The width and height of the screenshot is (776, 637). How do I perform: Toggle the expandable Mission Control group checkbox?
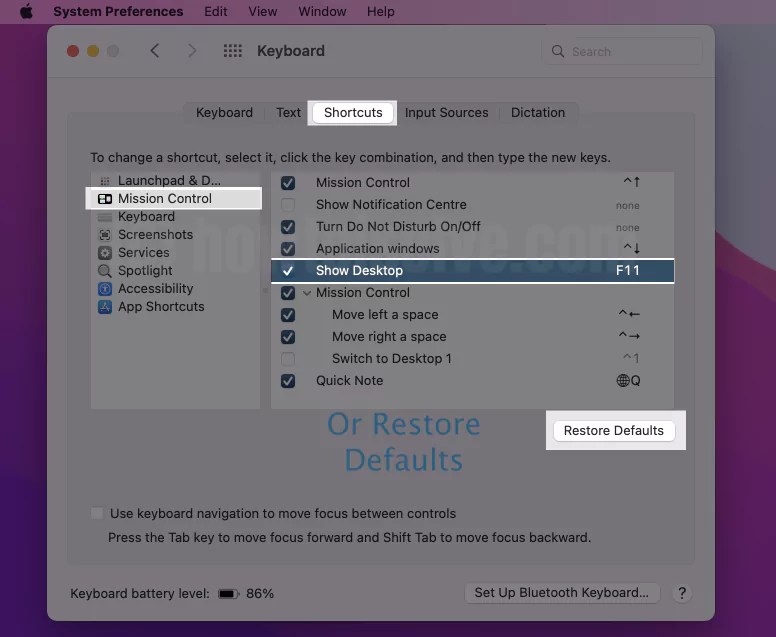(288, 293)
